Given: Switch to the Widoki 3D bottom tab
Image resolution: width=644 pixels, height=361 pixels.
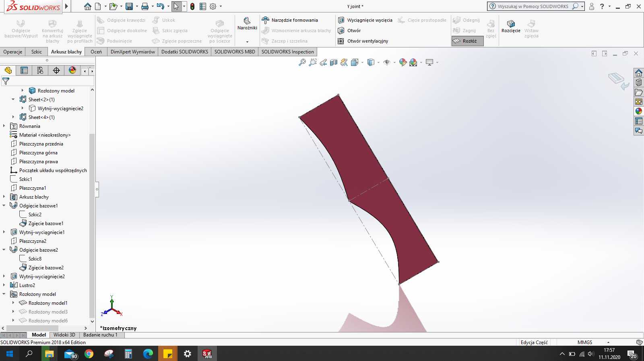Looking at the screenshot, I should [x=64, y=335].
